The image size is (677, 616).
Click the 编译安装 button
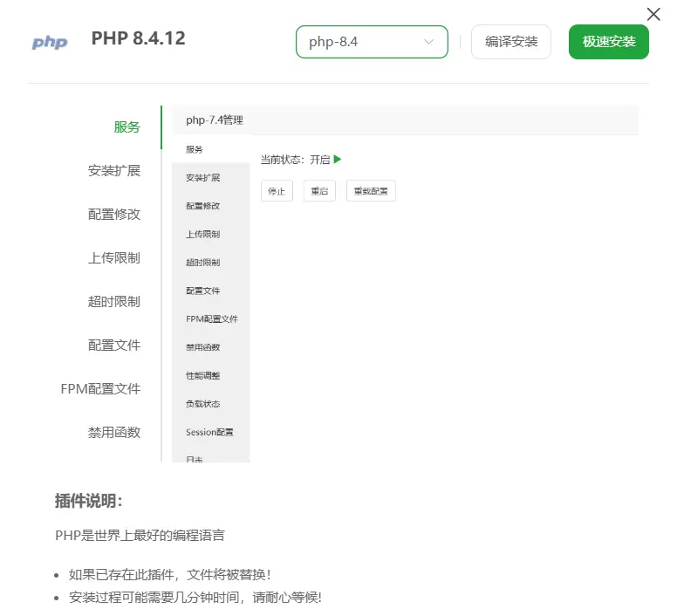[x=511, y=42]
